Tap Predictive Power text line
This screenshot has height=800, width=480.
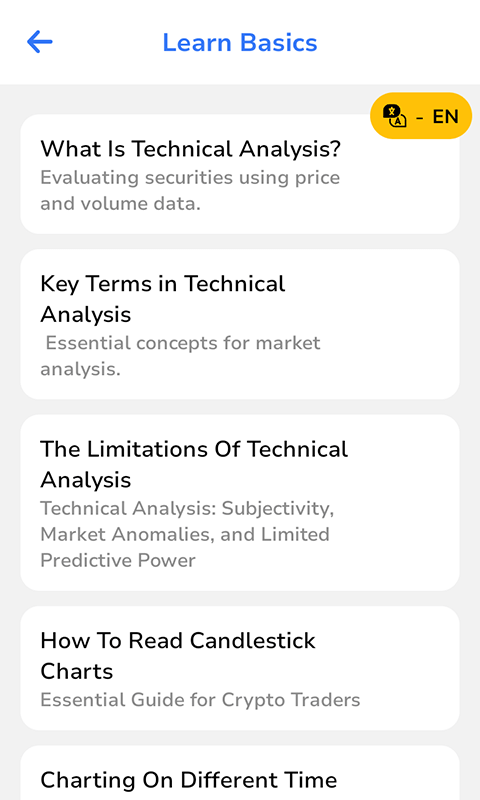pyautogui.click(x=118, y=560)
